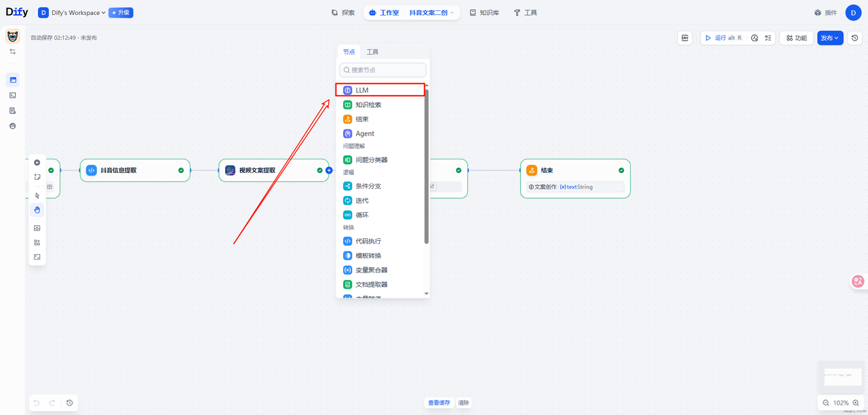868x415 pixels.
Task: Open the Dify's Workspace dropdown
Action: click(73, 13)
